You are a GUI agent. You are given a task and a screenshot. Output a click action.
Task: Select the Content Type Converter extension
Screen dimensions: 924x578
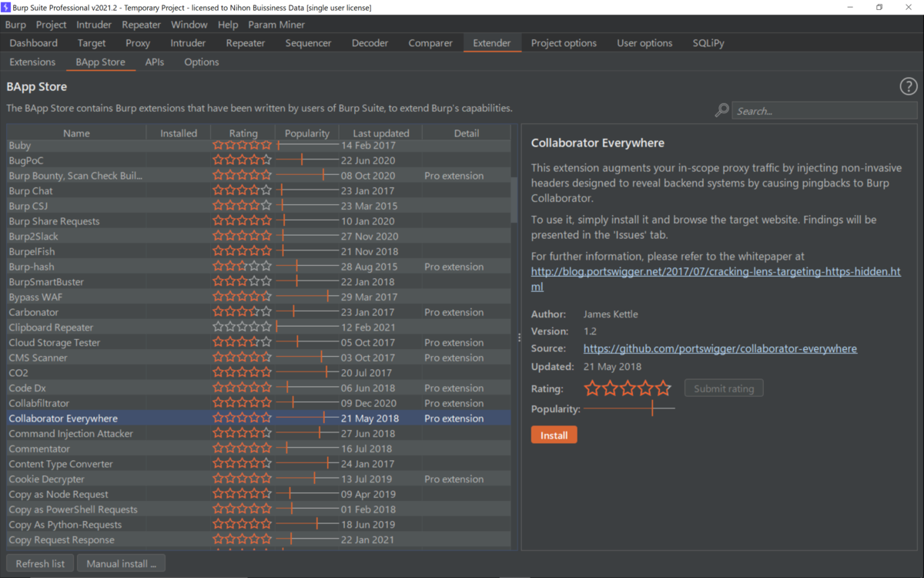coord(259,464)
